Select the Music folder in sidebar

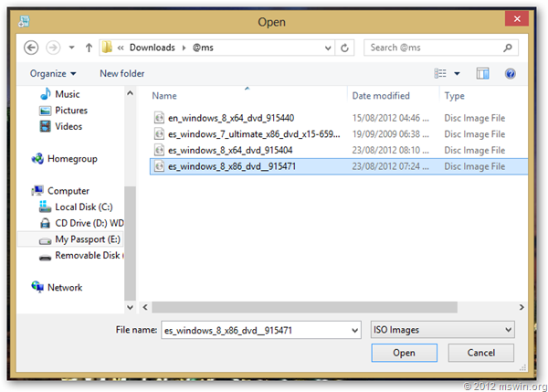[67, 94]
